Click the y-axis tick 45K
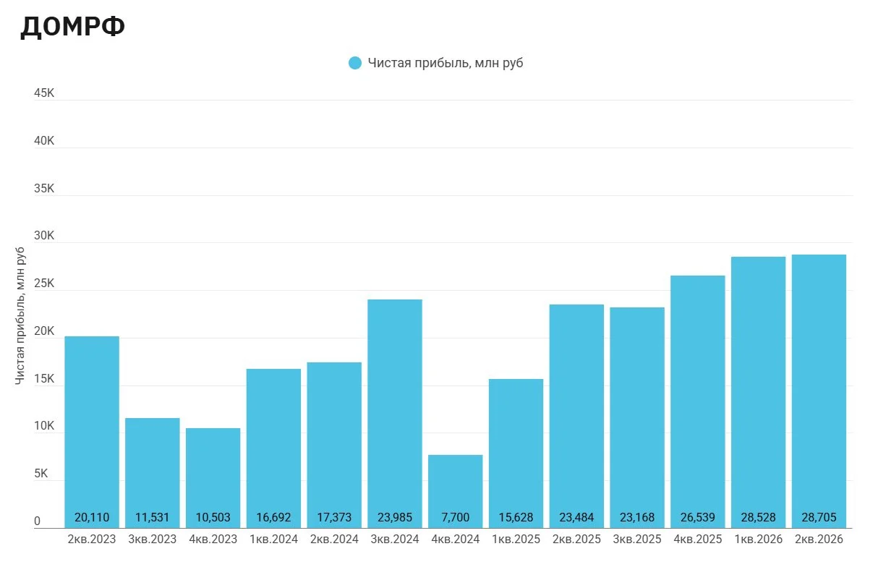 [x=44, y=93]
